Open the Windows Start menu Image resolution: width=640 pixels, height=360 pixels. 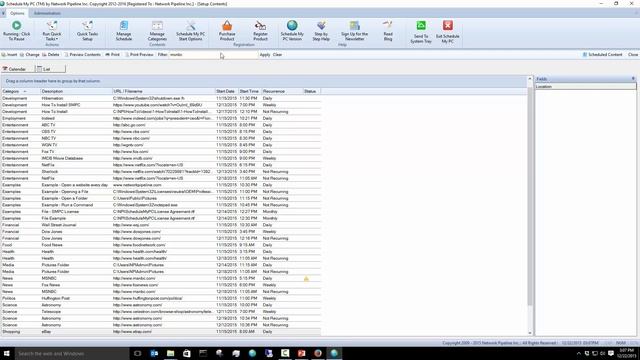(7, 353)
